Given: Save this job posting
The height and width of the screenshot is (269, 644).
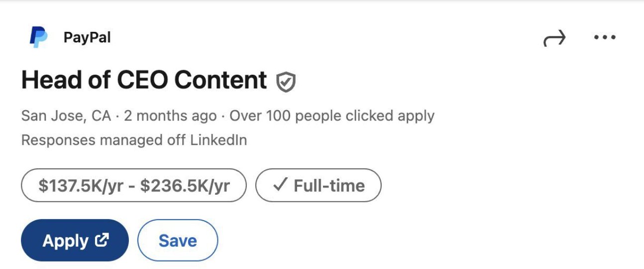Looking at the screenshot, I should click(178, 240).
